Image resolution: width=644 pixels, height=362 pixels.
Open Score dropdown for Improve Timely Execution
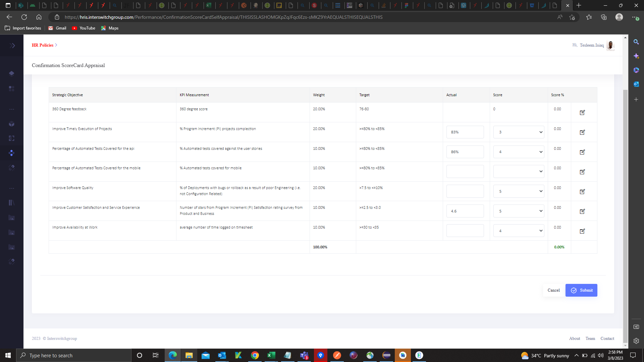pyautogui.click(x=519, y=132)
